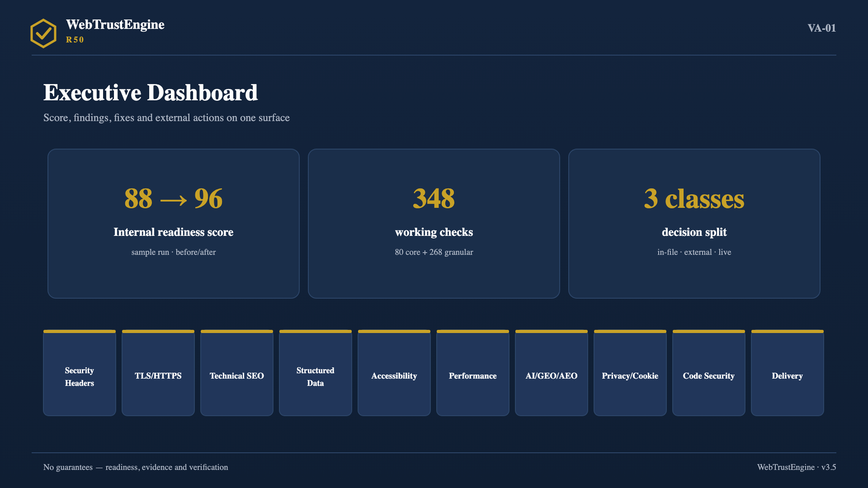This screenshot has height=488, width=868.
Task: Open the Code Security tile
Action: pyautogui.click(x=709, y=373)
